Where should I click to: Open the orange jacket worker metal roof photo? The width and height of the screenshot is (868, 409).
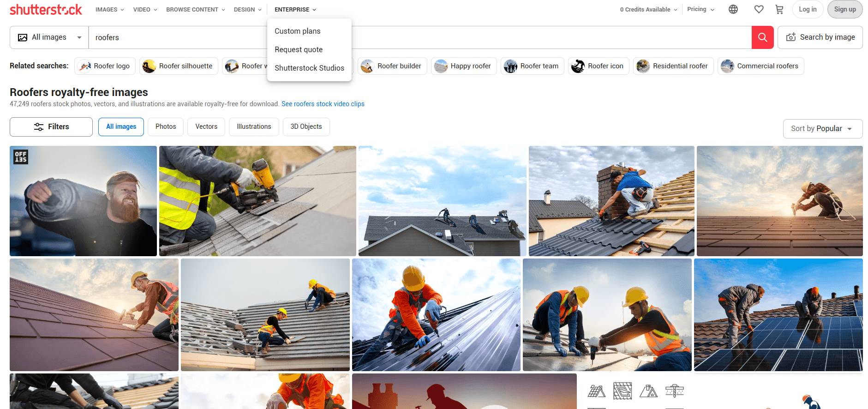tap(436, 315)
